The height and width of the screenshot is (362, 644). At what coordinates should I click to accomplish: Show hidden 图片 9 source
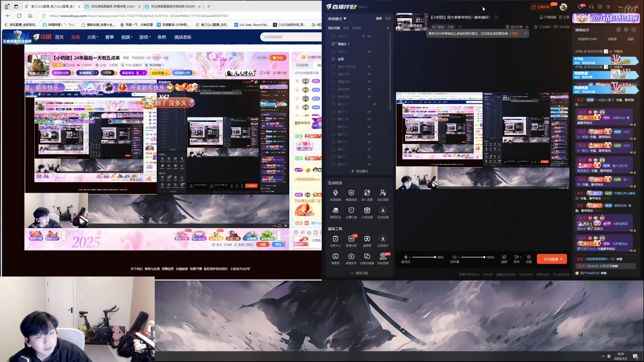click(x=369, y=127)
